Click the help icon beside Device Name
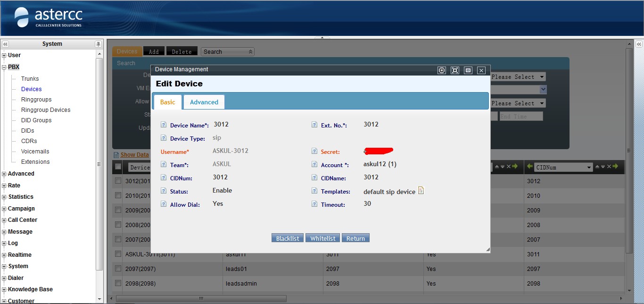Image resolution: width=644 pixels, height=304 pixels. click(164, 125)
